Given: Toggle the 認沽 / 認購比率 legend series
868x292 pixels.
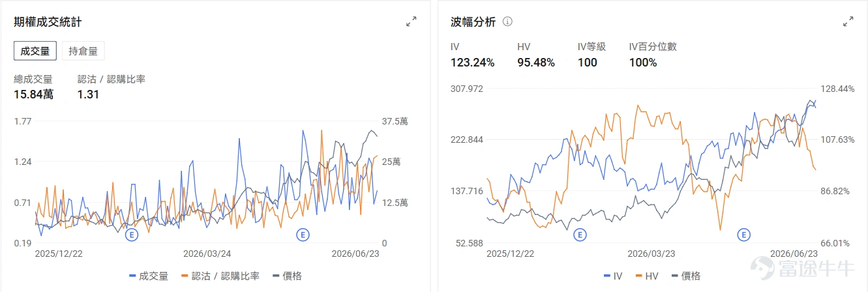Looking at the screenshot, I should tap(220, 276).
